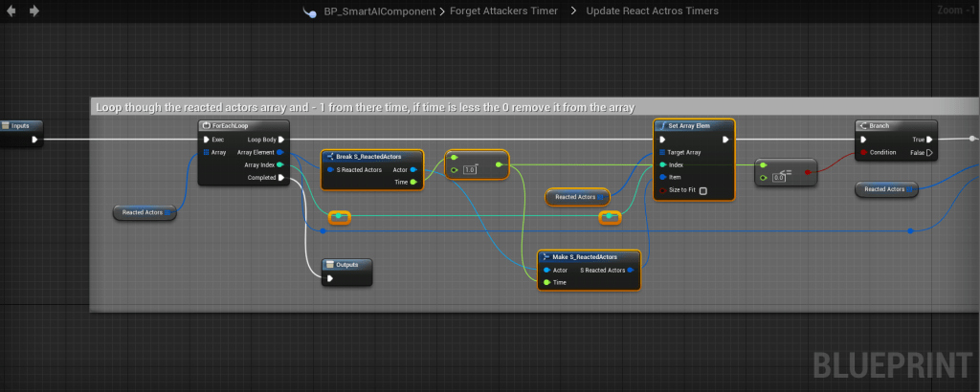Screen dimensions: 980x392
Task: Click the Branch False exec pin
Action: point(929,152)
